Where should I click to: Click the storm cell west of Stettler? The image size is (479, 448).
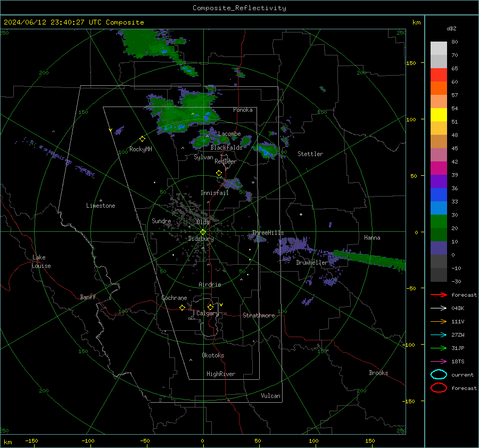click(267, 150)
